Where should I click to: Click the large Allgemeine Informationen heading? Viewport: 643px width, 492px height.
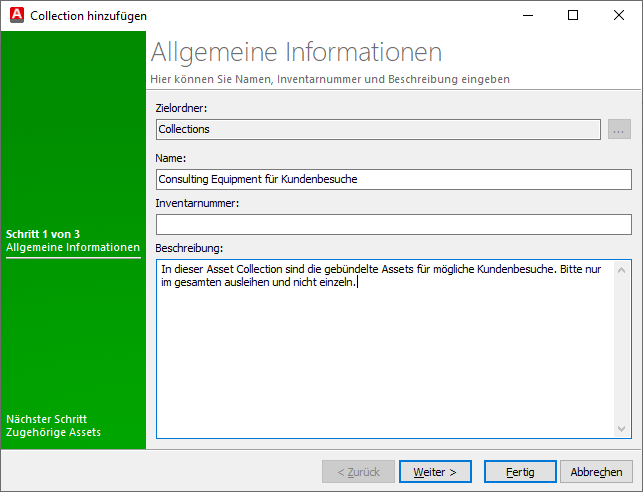296,53
